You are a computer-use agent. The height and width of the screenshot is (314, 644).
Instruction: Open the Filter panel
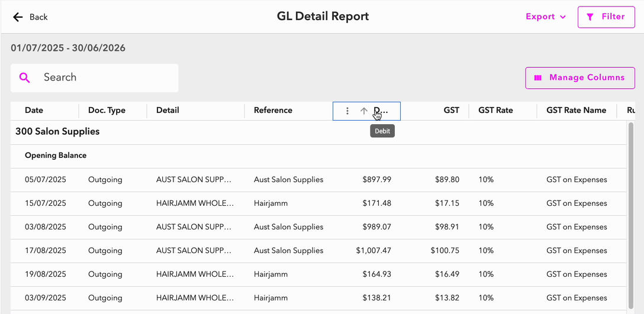606,17
